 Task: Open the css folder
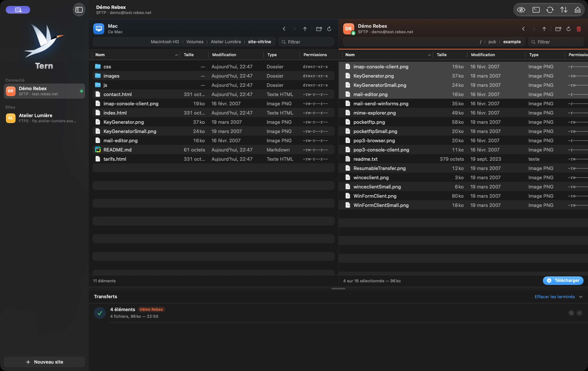tap(213, 67)
